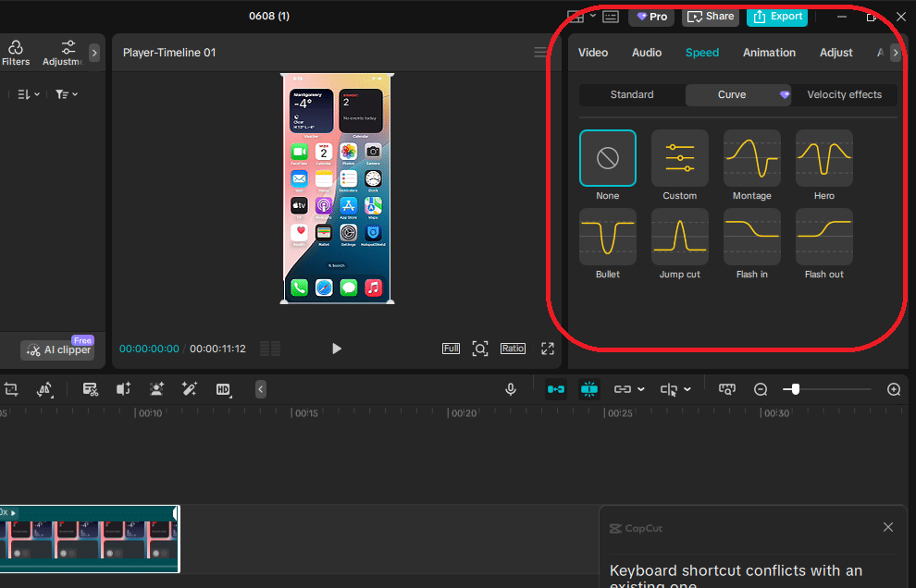Open the preview axis dropdown arrow

click(x=687, y=389)
